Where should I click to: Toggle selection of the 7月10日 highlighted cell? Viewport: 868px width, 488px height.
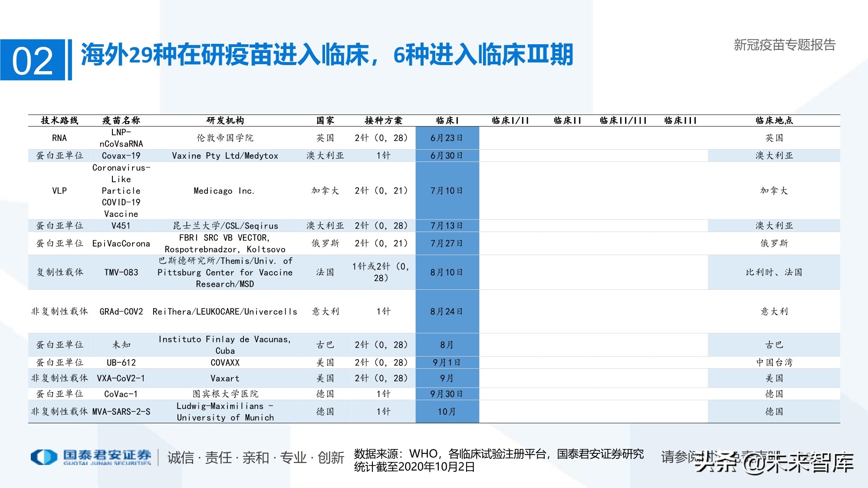tap(447, 191)
